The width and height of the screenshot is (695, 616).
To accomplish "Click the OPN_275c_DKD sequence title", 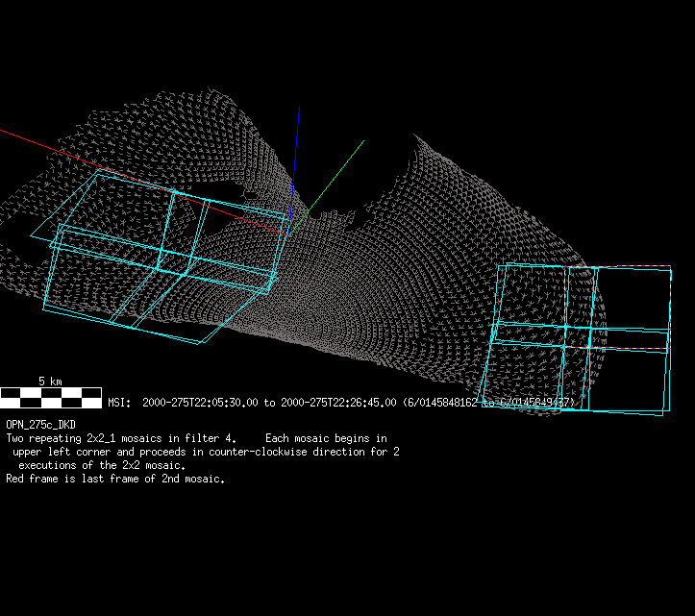I will [x=40, y=424].
